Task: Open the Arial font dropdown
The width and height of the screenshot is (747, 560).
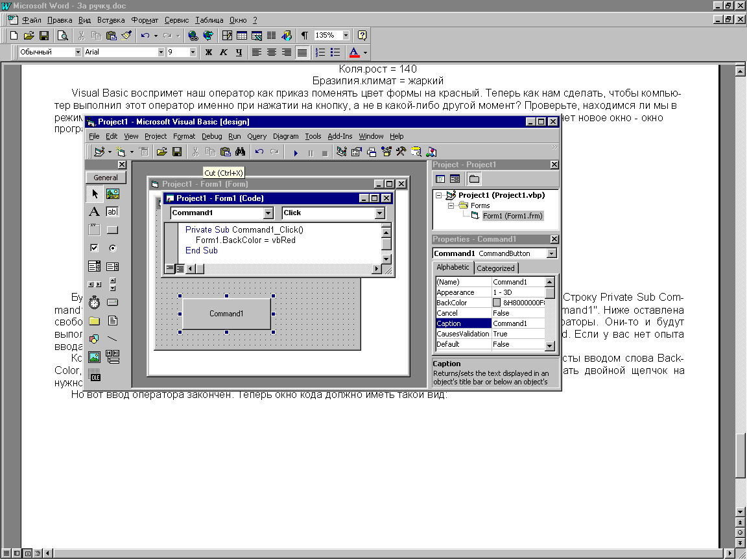Action: [161, 52]
